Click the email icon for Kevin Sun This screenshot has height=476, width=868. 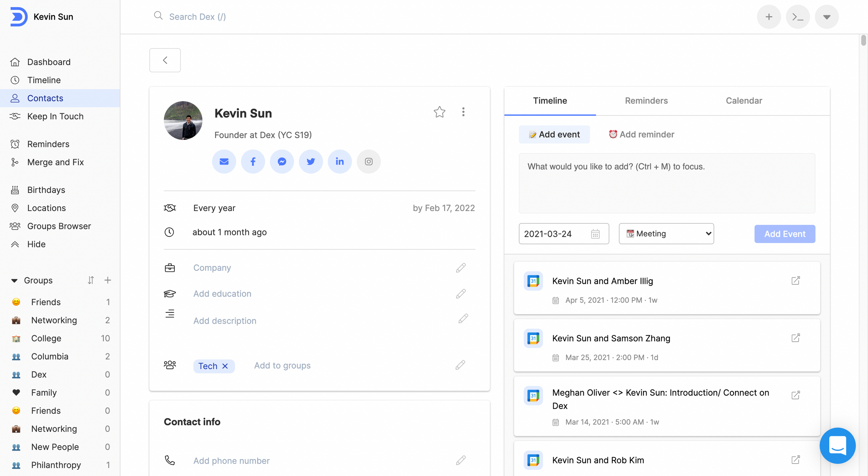point(224,161)
